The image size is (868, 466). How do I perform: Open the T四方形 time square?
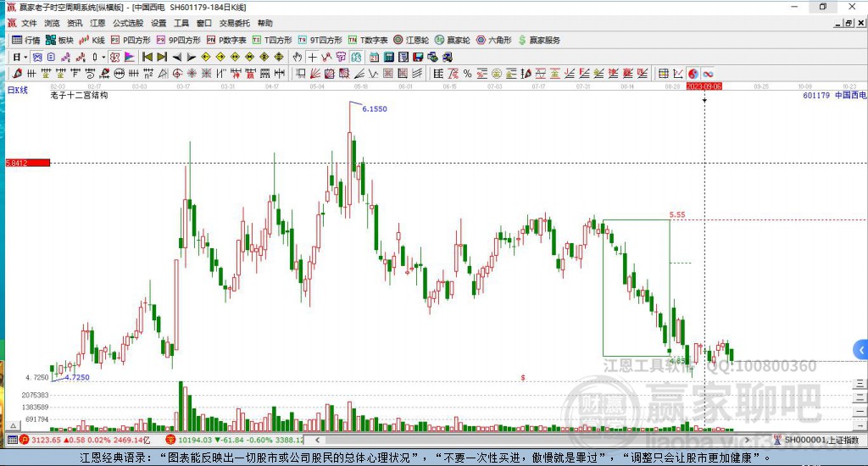[272, 40]
